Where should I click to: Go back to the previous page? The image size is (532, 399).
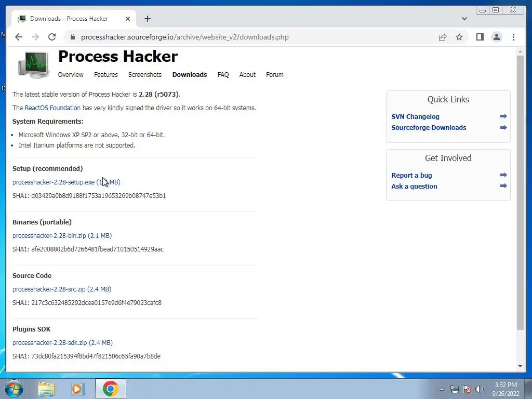pyautogui.click(x=19, y=37)
